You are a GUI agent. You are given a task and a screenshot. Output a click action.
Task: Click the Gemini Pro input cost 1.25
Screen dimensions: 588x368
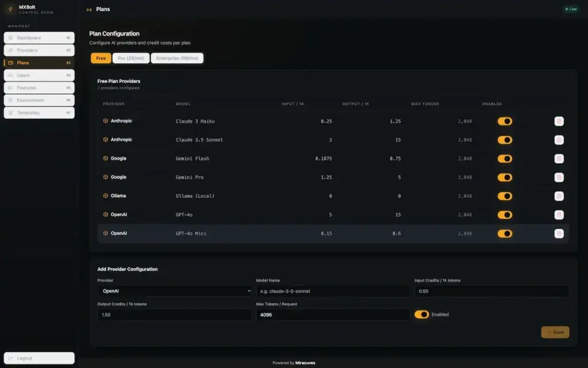pos(326,177)
